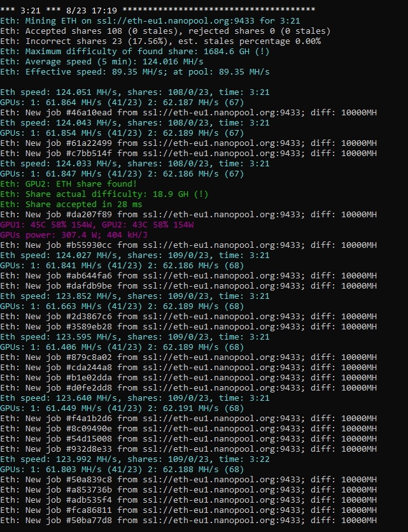
Task: Click the GPUs line showing '1: 61.449 MH/s'
Action: click(x=122, y=408)
